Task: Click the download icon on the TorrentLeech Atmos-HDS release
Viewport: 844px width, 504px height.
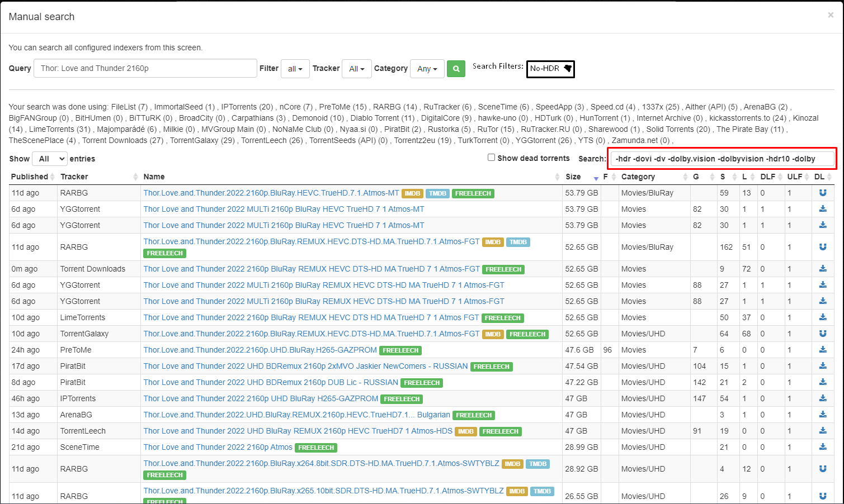Action: point(823,431)
